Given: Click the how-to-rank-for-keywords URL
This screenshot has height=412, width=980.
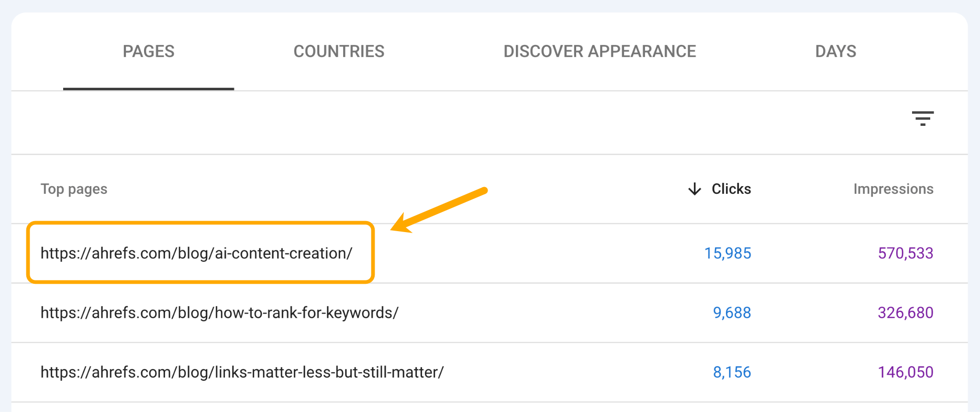Looking at the screenshot, I should 220,312.
